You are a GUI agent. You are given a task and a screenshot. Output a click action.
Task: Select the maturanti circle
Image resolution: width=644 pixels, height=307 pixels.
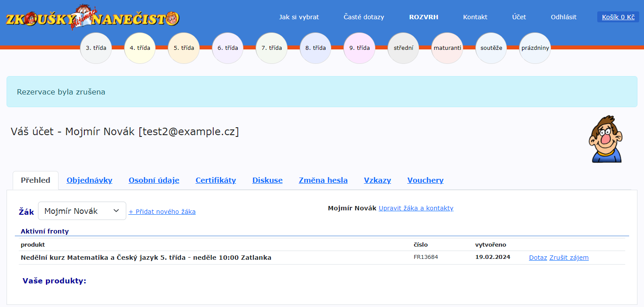click(447, 48)
